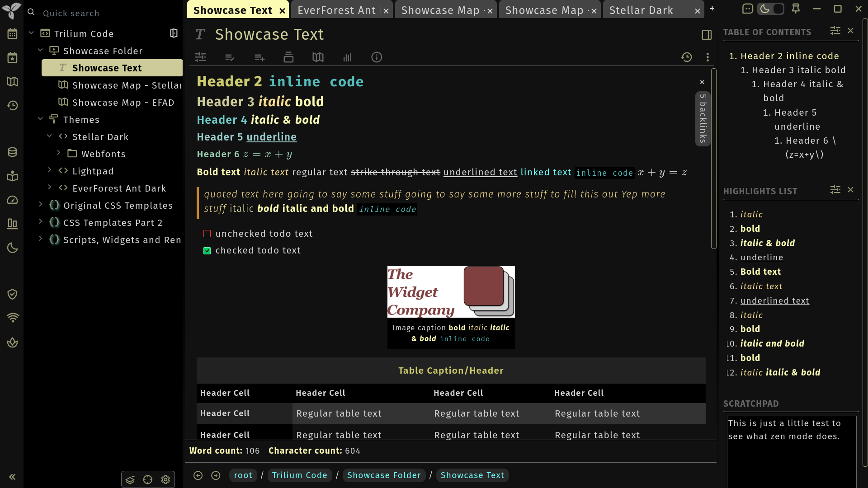Viewport: 868px width, 488px height.
Task: Open recent changes icon in left sidebar
Action: coord(12,106)
